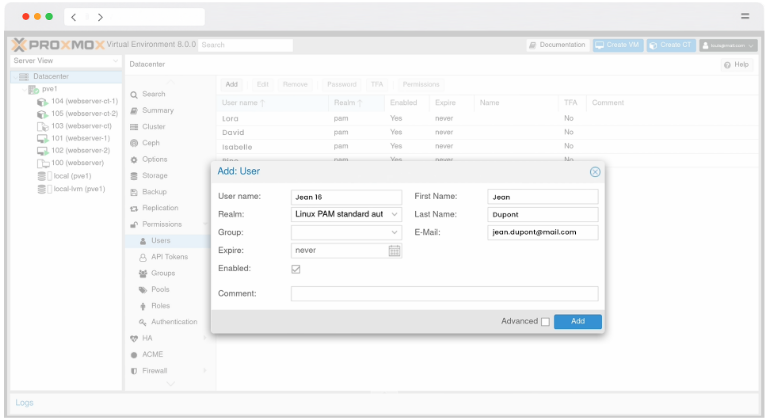Toggle the Enabled checkbox
Viewport: 767px width, 420px height.
(296, 269)
